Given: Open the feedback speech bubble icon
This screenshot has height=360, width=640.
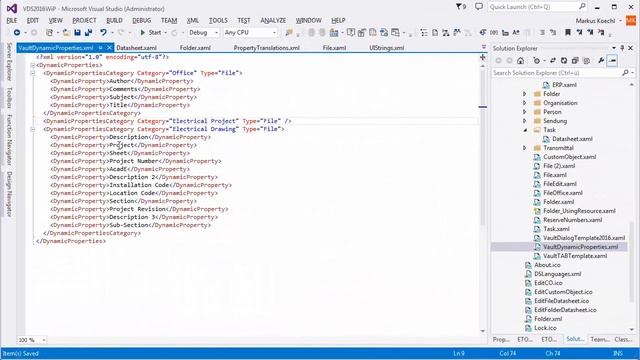Looking at the screenshot, I should point(479,7).
